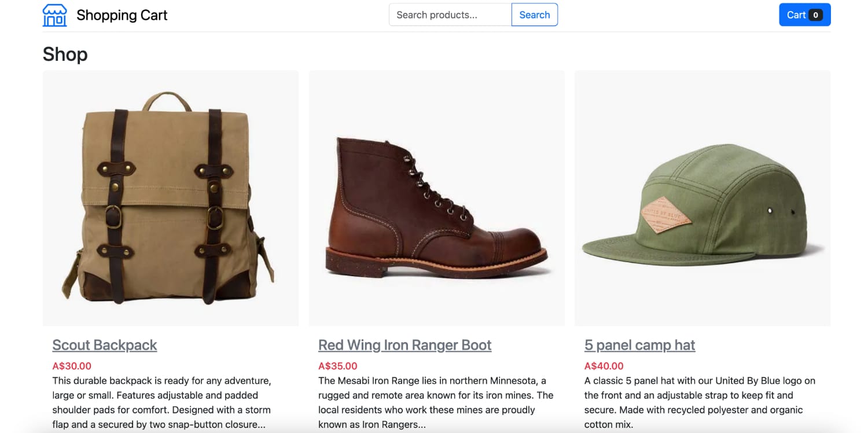The width and height of the screenshot is (868, 433).
Task: Click the A$35.00 price label
Action: click(x=338, y=366)
